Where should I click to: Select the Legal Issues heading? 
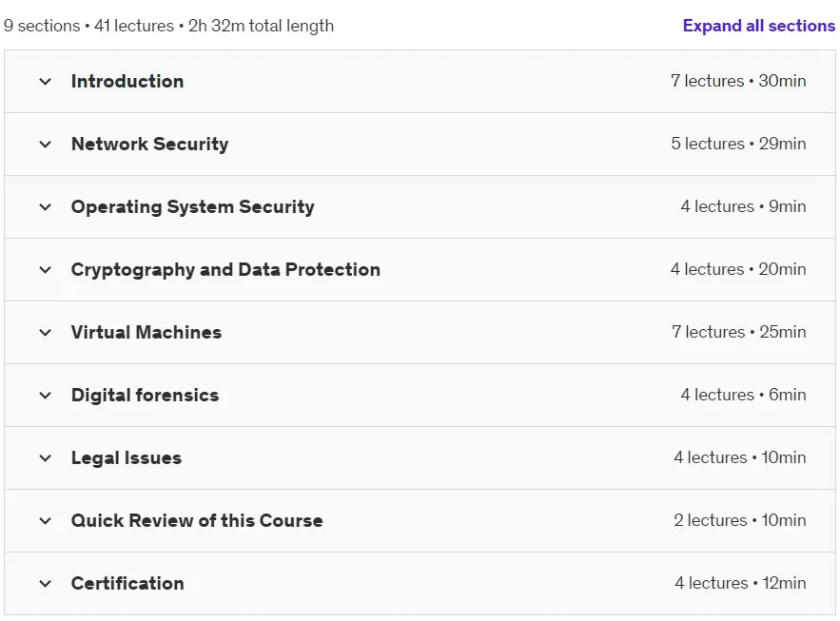pyautogui.click(x=127, y=458)
